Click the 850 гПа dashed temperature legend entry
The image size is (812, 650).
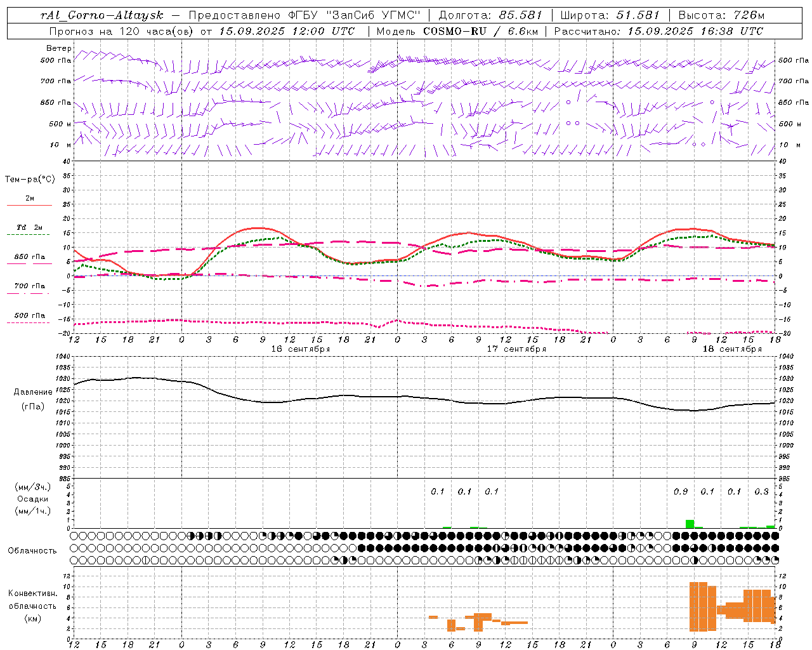point(29,259)
